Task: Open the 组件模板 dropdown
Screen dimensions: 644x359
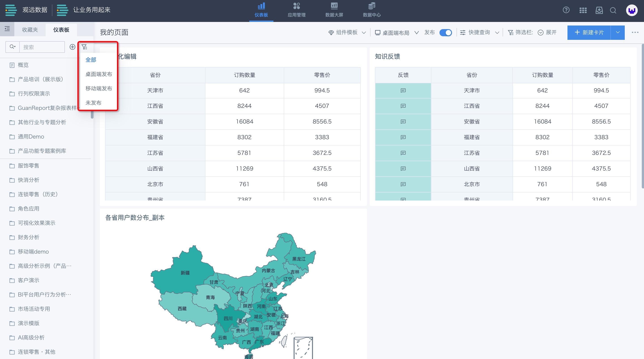Action: 347,32
